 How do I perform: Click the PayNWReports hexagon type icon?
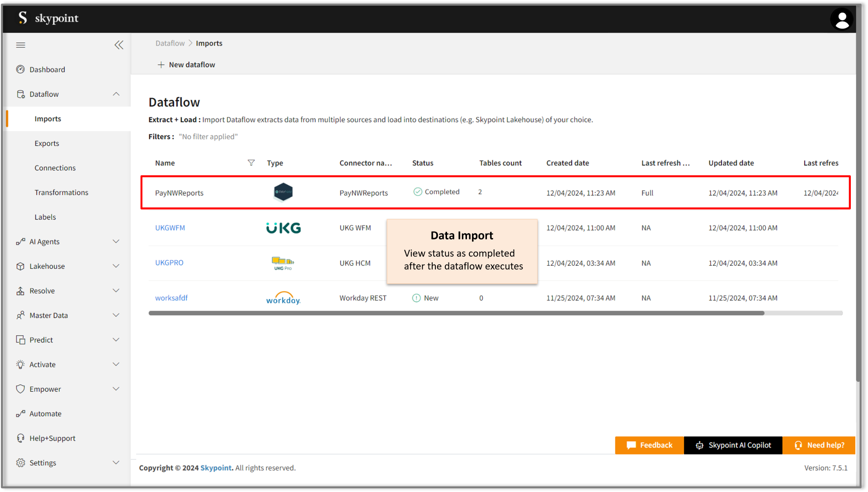283,192
